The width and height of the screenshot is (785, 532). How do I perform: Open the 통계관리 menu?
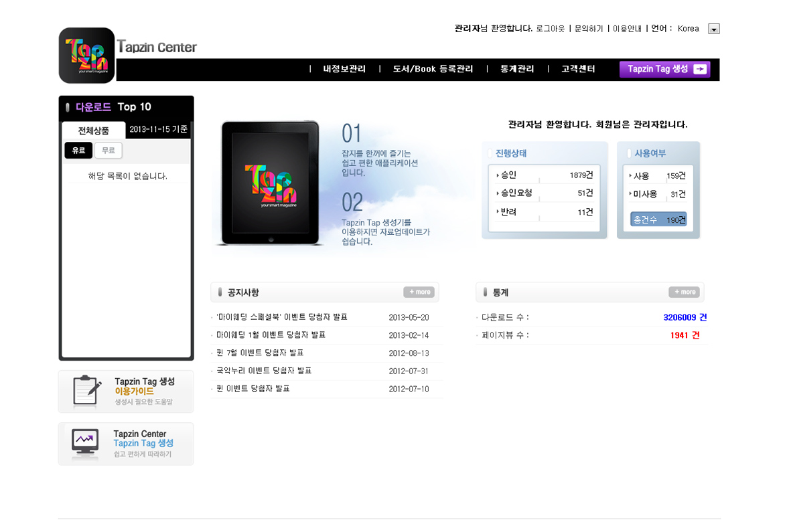tap(517, 69)
